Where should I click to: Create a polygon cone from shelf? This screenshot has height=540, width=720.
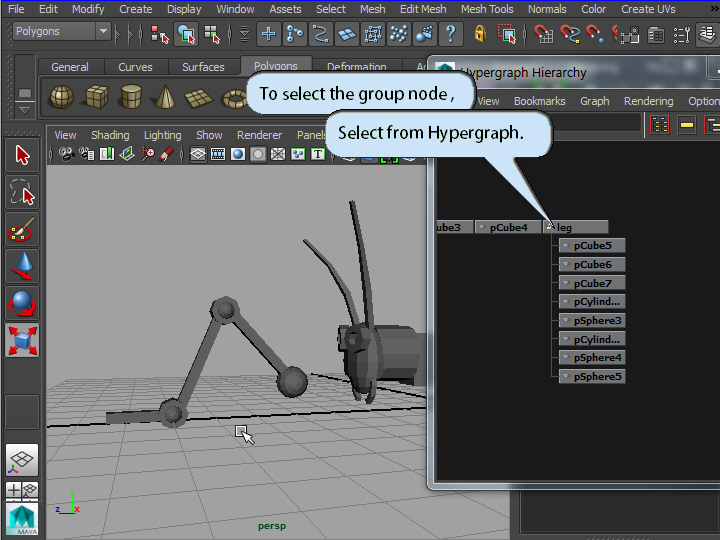[x=165, y=97]
